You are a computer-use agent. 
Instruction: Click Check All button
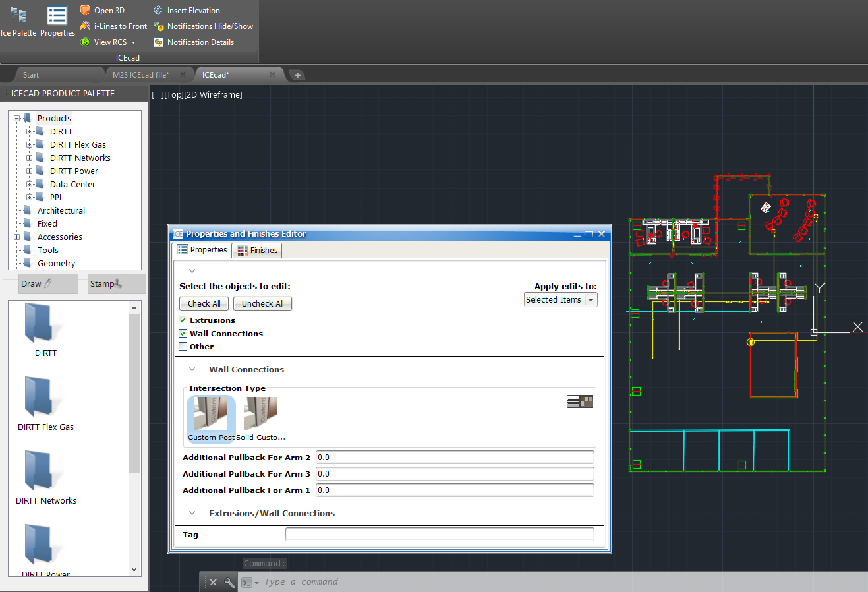point(204,304)
